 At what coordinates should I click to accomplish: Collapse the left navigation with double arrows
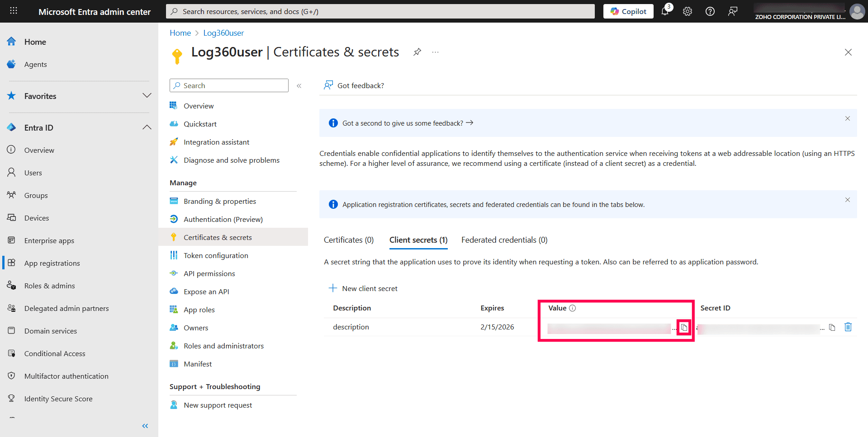[x=145, y=426]
